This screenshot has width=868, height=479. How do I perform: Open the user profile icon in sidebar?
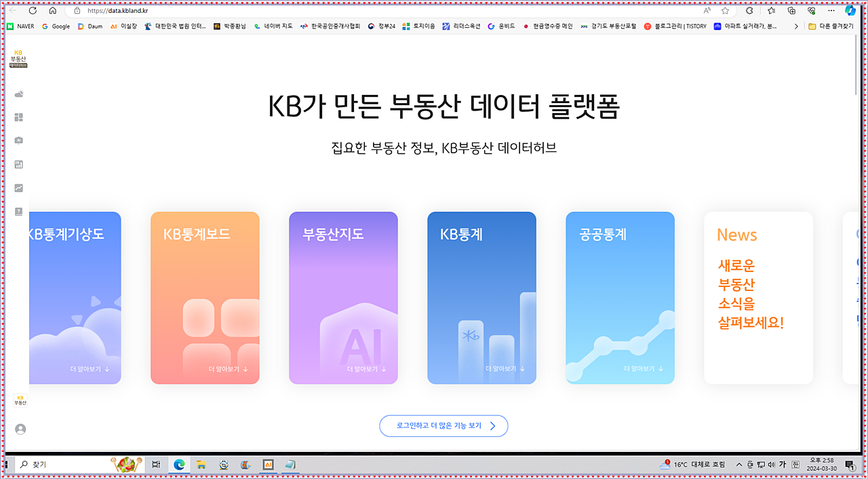[20, 429]
